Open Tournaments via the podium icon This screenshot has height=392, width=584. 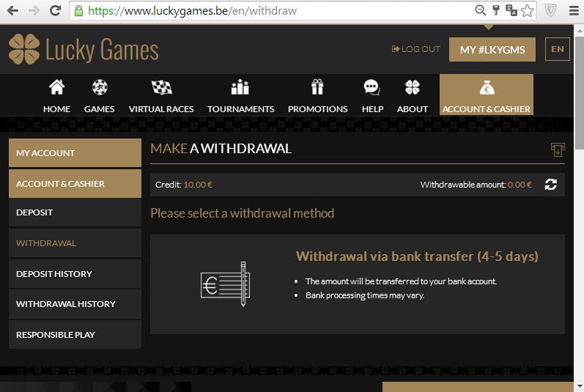click(x=240, y=88)
